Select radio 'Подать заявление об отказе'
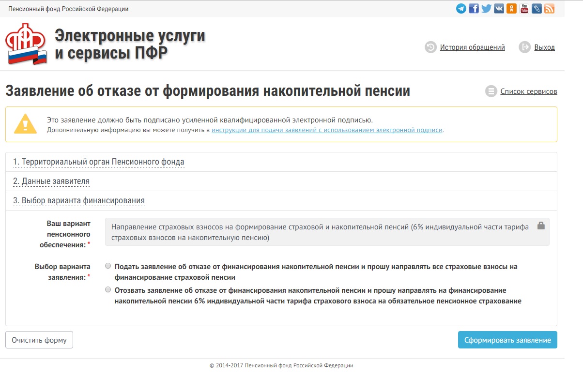 point(108,266)
